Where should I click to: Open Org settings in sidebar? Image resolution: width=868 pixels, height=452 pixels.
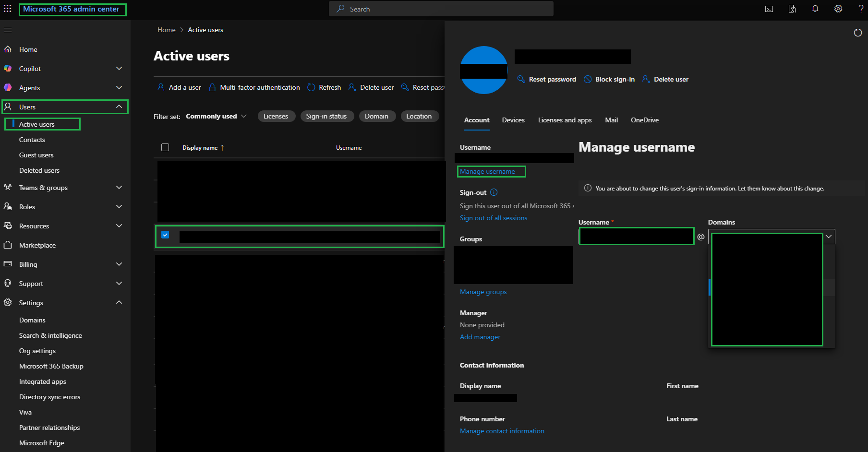point(37,351)
